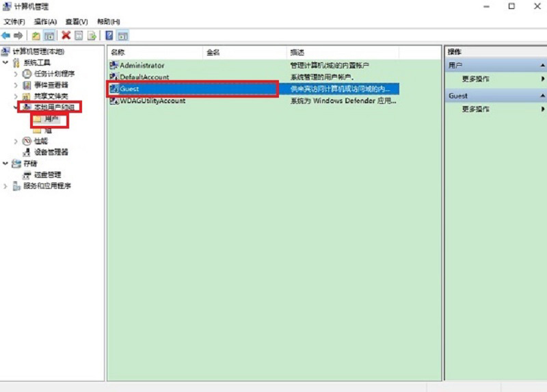
Task: Click the Windows Defender description text
Action: click(343, 101)
